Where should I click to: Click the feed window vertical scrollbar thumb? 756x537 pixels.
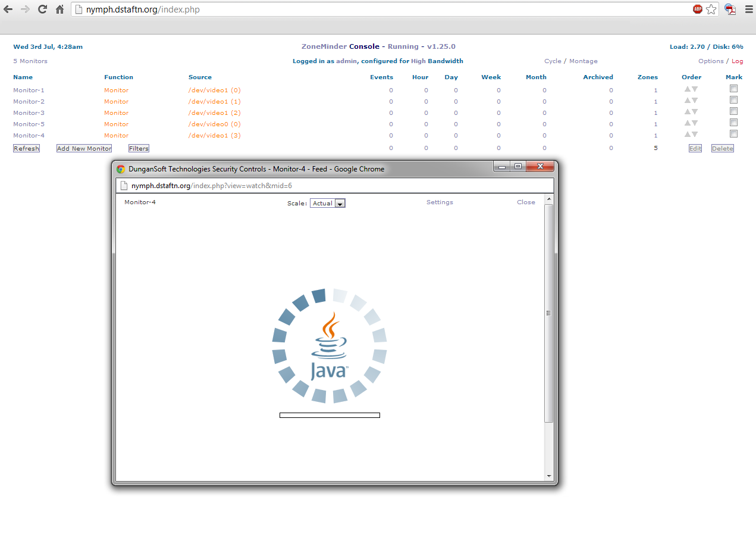549,313
